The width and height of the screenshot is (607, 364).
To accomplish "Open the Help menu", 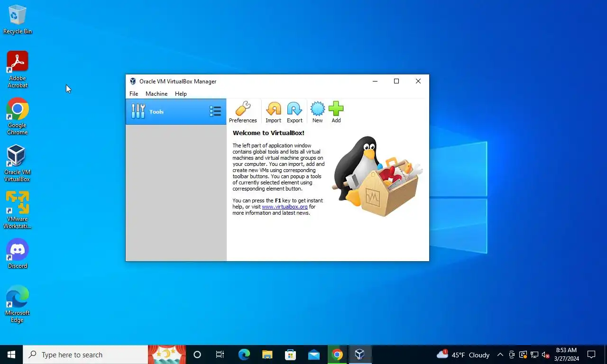I will [x=181, y=94].
